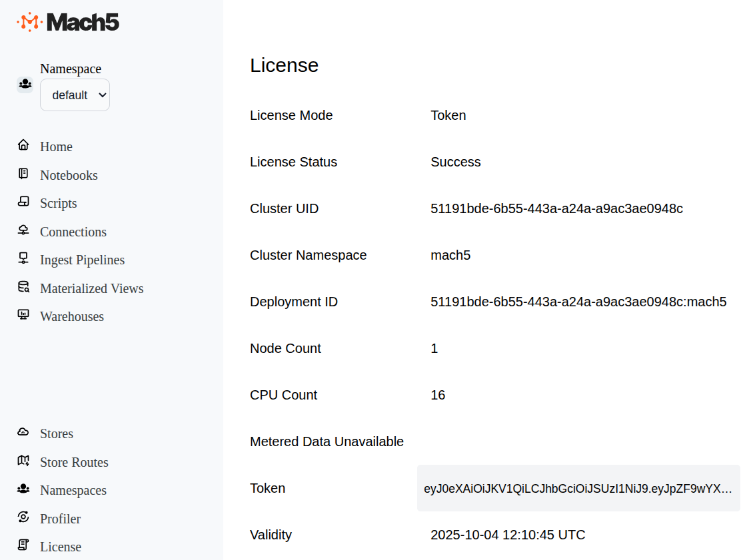Image resolution: width=755 pixels, height=560 pixels.
Task: Click the Home icon in sidebar
Action: [23, 145]
